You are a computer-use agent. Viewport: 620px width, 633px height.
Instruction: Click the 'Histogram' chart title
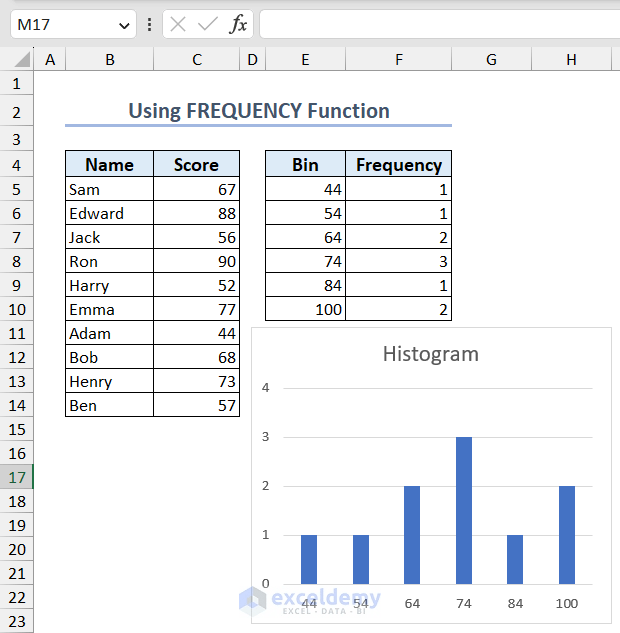(431, 354)
